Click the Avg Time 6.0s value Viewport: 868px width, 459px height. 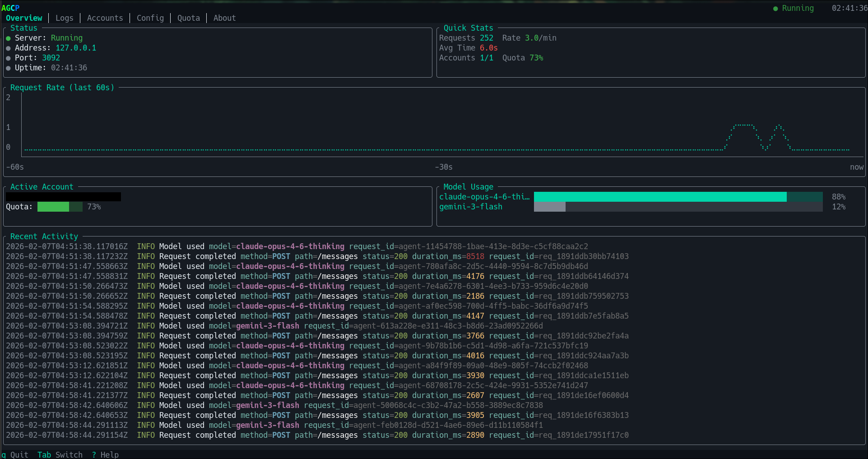[x=489, y=48]
